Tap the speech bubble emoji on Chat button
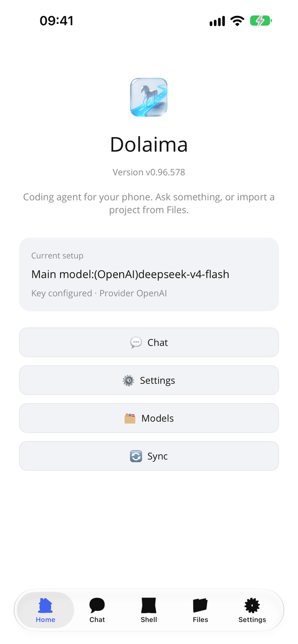Viewport: 298px width, 644px height. pos(136,343)
